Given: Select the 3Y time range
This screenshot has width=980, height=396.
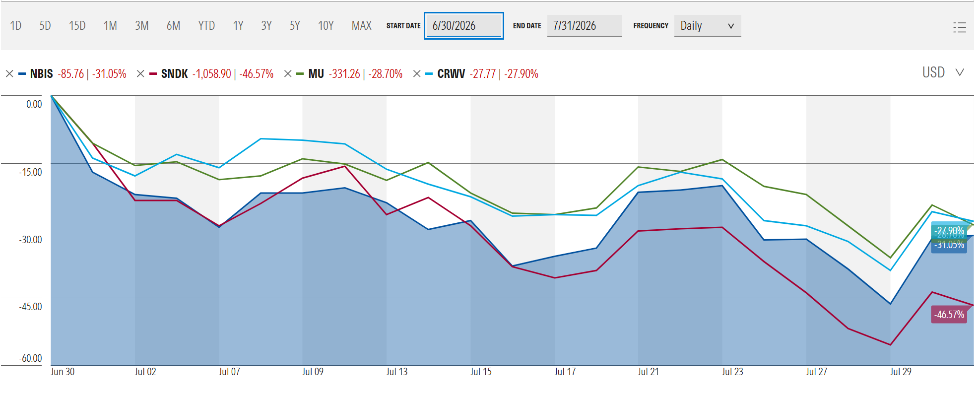Looking at the screenshot, I should click(266, 26).
